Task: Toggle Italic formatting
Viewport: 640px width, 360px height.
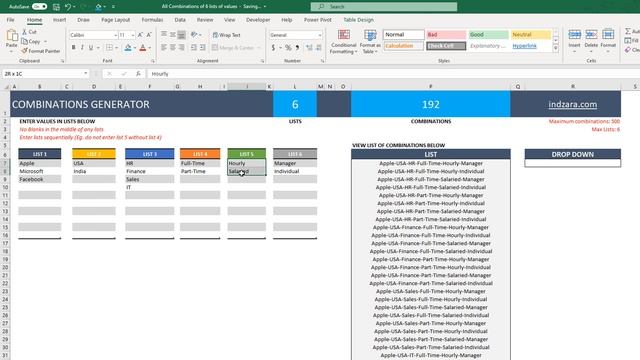Action: tap(82, 48)
